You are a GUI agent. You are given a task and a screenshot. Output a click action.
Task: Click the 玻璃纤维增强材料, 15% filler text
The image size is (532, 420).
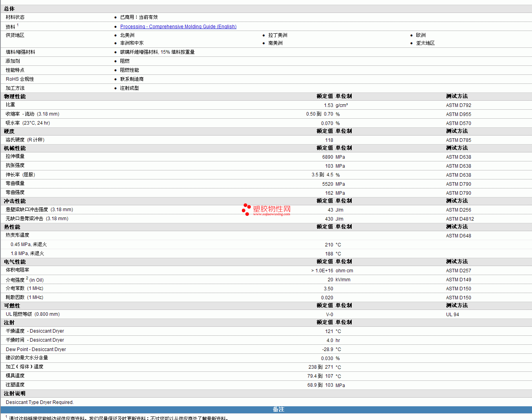(158, 52)
